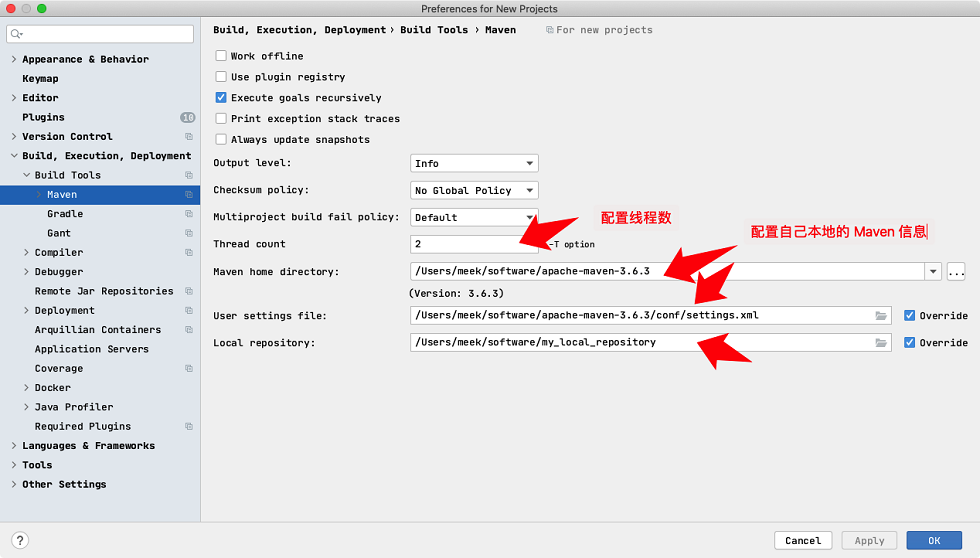Expand the Maven home directory dropdown arrow
This screenshot has width=980, height=558.
click(x=932, y=272)
